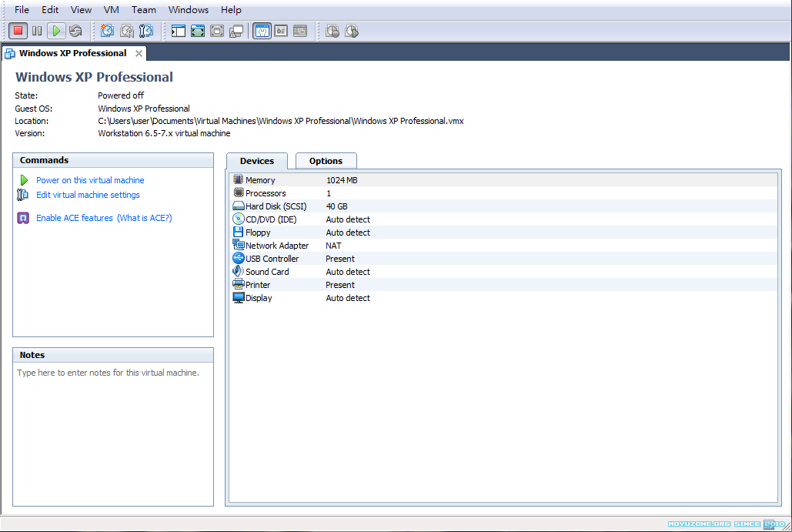The width and height of the screenshot is (792, 532).
Task: Select the Devices tab
Action: [x=257, y=161]
